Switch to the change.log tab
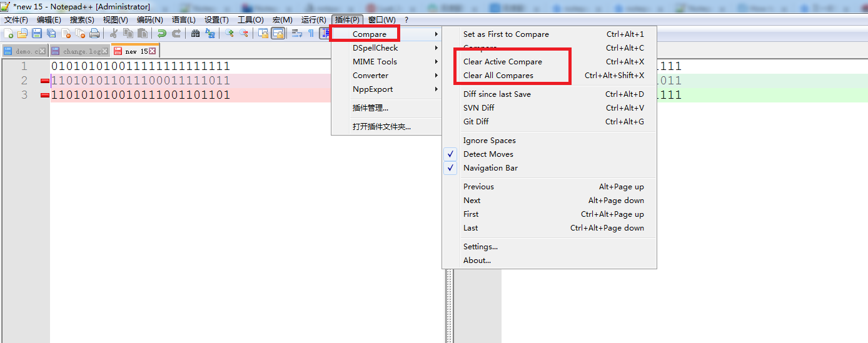 [79, 51]
